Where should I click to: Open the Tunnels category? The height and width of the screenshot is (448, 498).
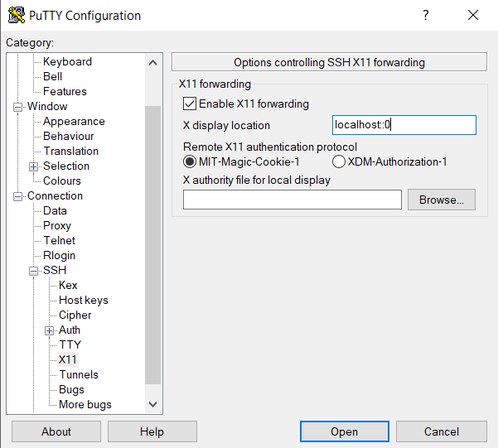pos(78,374)
